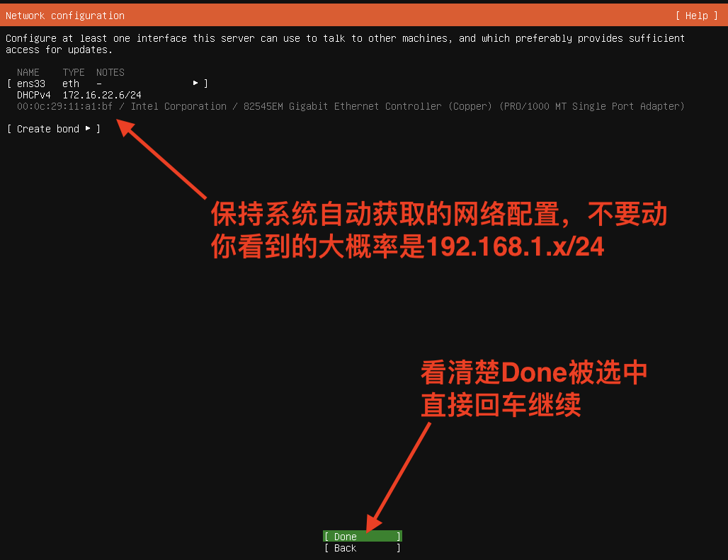Click the DHCPv4 address 172.16.22.6/24
Screen dimensions: 728x560
[102, 95]
